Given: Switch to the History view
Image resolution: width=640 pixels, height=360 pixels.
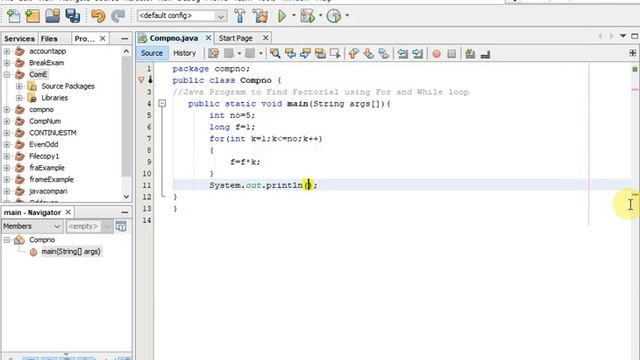Looking at the screenshot, I should [x=184, y=53].
